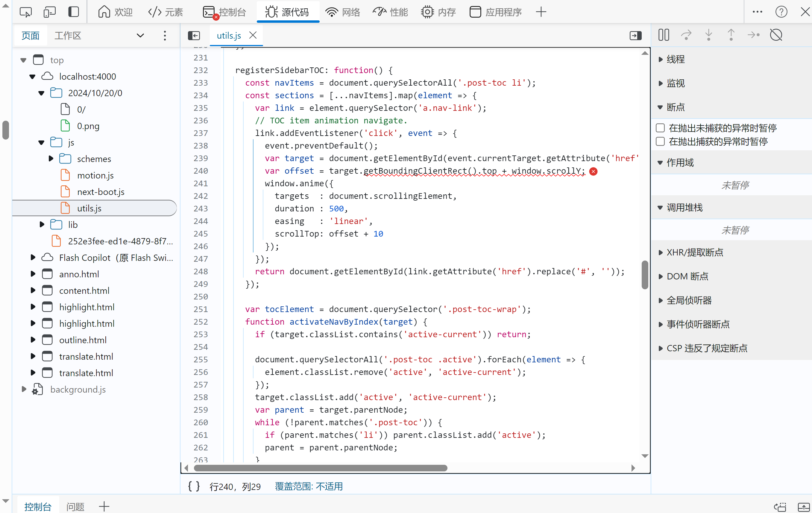Expand the schemes folder
Image resolution: width=812 pixels, height=513 pixels.
[51, 159]
